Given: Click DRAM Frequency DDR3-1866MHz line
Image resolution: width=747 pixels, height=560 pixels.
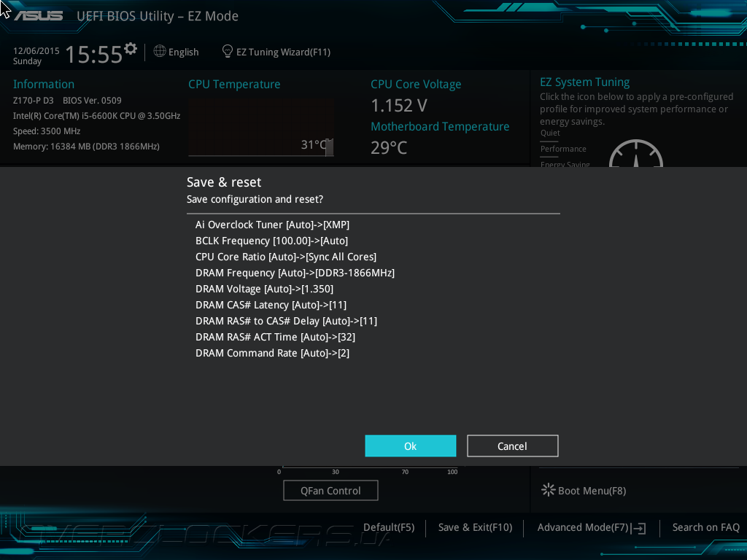Looking at the screenshot, I should (x=295, y=273).
